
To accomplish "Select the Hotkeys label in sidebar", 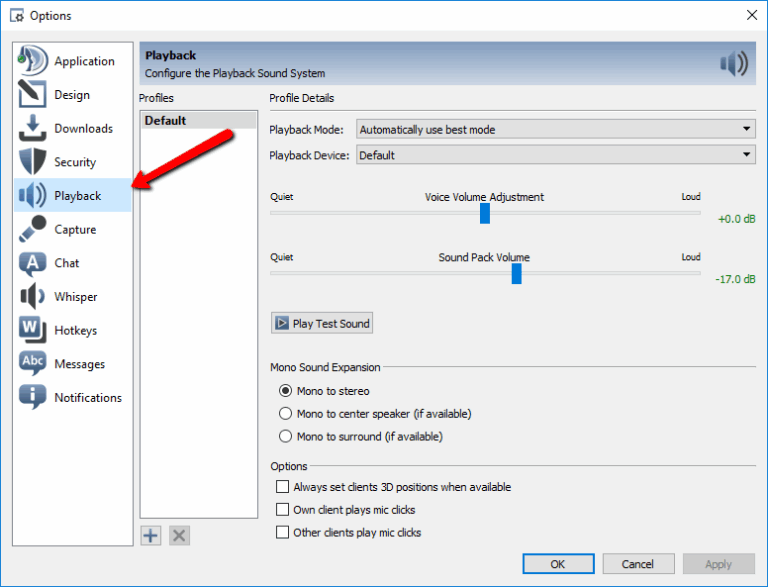I will (75, 331).
